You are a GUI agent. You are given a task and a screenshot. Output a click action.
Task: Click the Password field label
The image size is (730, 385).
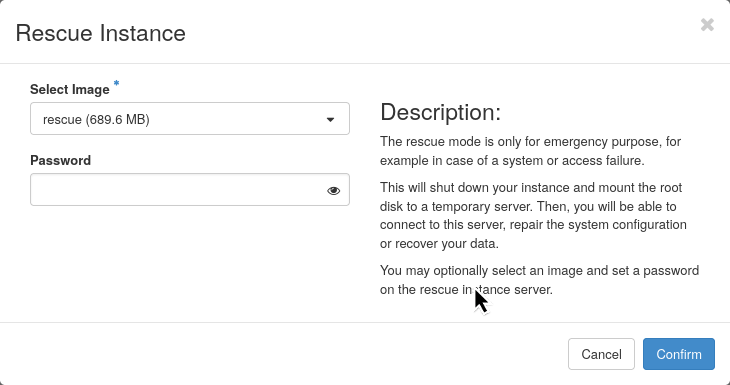point(61,161)
